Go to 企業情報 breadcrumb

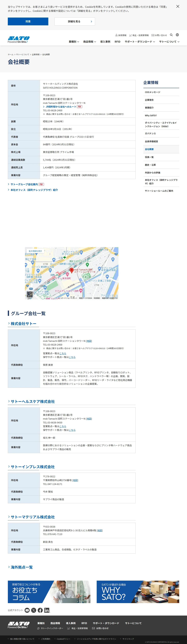click(x=36, y=55)
